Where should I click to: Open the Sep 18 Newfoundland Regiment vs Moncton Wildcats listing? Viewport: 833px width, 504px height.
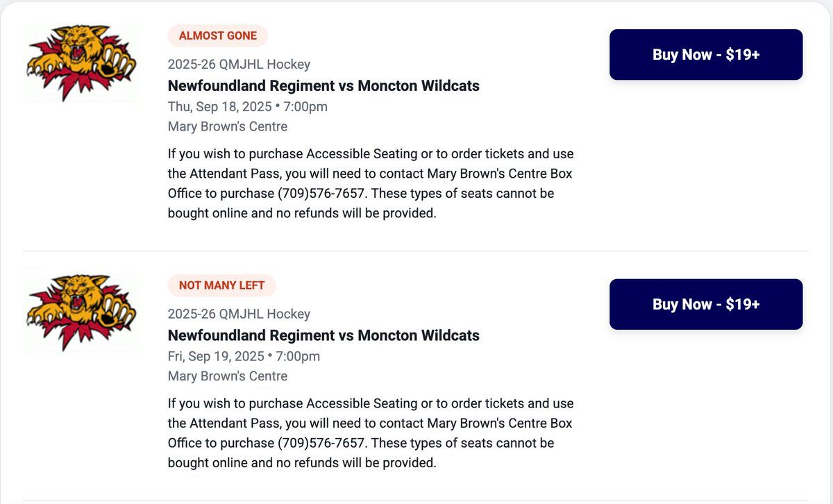(323, 85)
